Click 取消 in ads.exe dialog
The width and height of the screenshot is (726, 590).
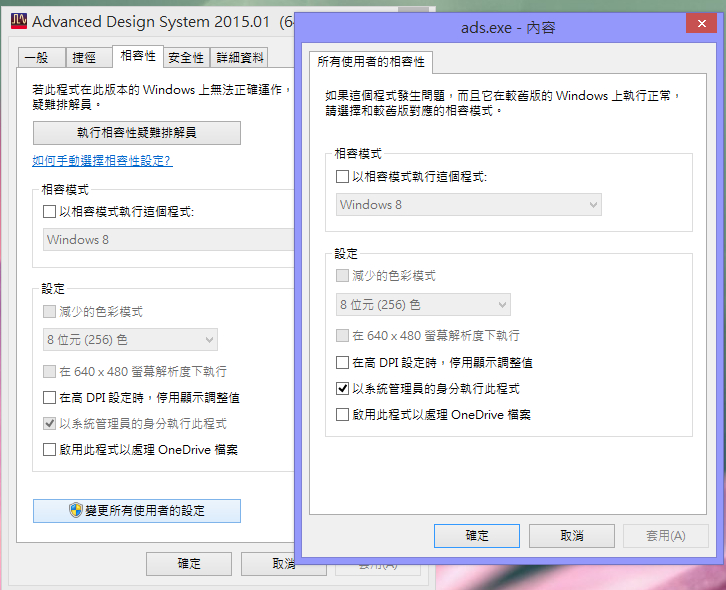[572, 536]
